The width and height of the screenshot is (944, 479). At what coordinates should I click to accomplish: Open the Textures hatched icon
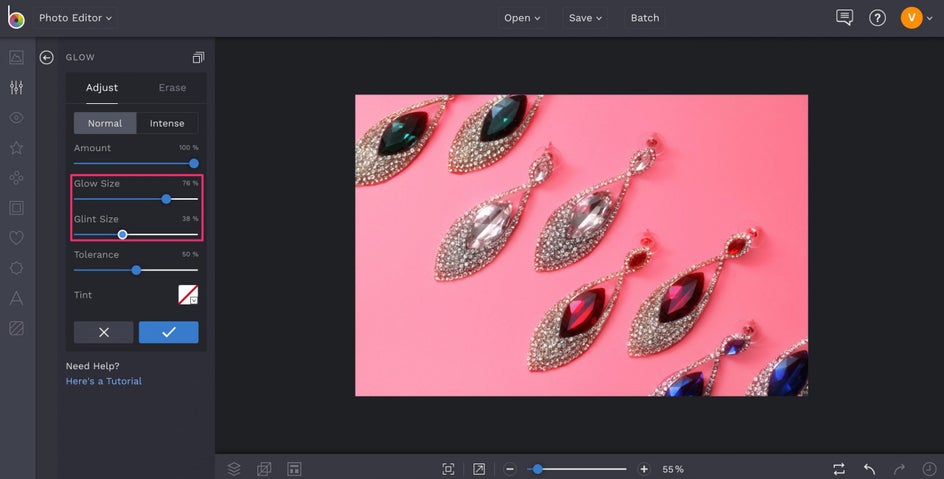click(x=16, y=328)
